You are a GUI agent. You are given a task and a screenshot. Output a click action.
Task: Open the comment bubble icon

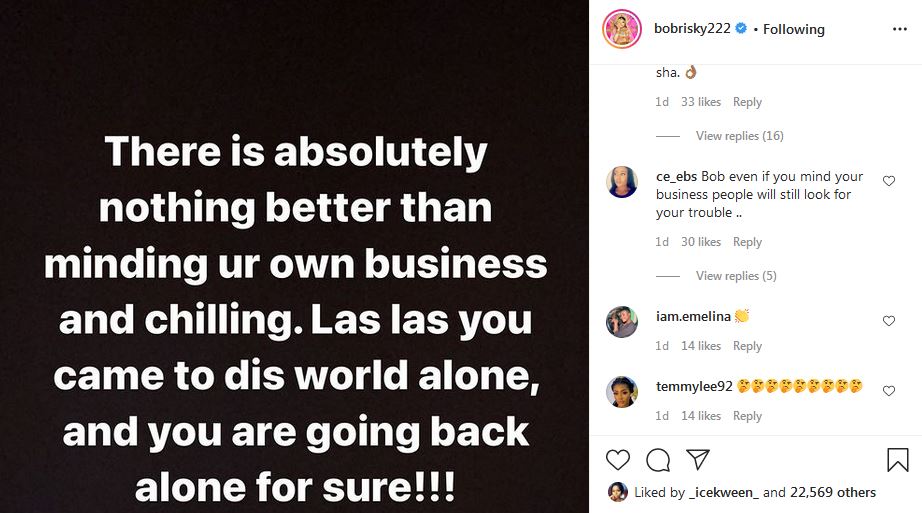point(658,460)
